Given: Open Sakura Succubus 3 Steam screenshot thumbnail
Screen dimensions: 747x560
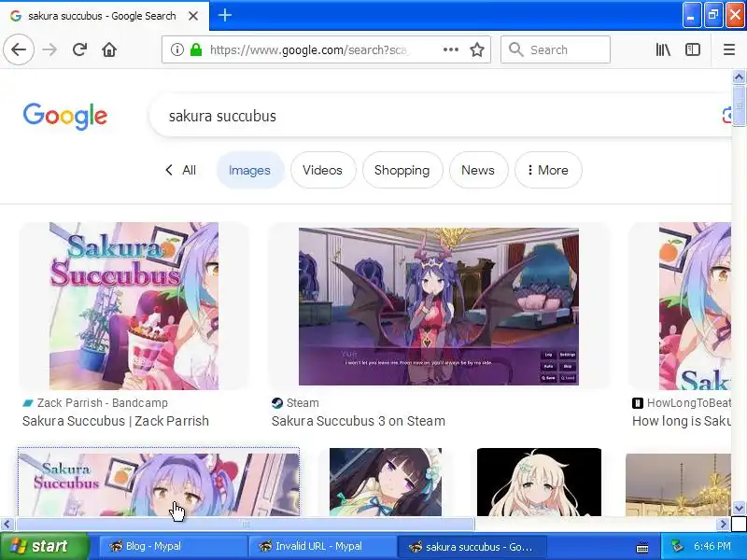Looking at the screenshot, I should click(x=439, y=306).
